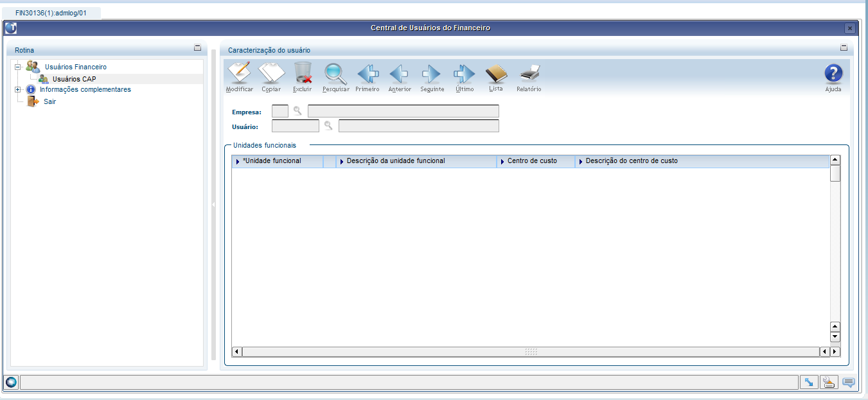The width and height of the screenshot is (868, 400).
Task: Click the round icon at status bar left
Action: [11, 383]
